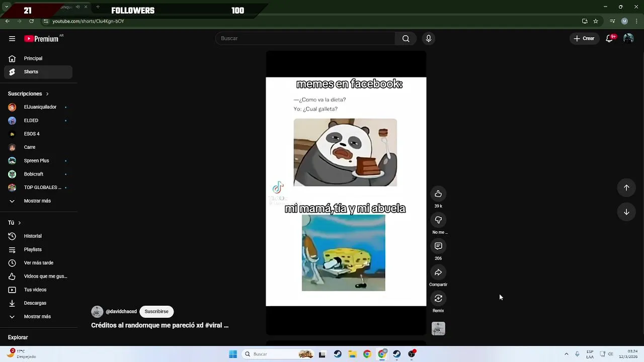Image resolution: width=644 pixels, height=362 pixels.
Task: Show hidden system tray icons
Action: click(566, 354)
